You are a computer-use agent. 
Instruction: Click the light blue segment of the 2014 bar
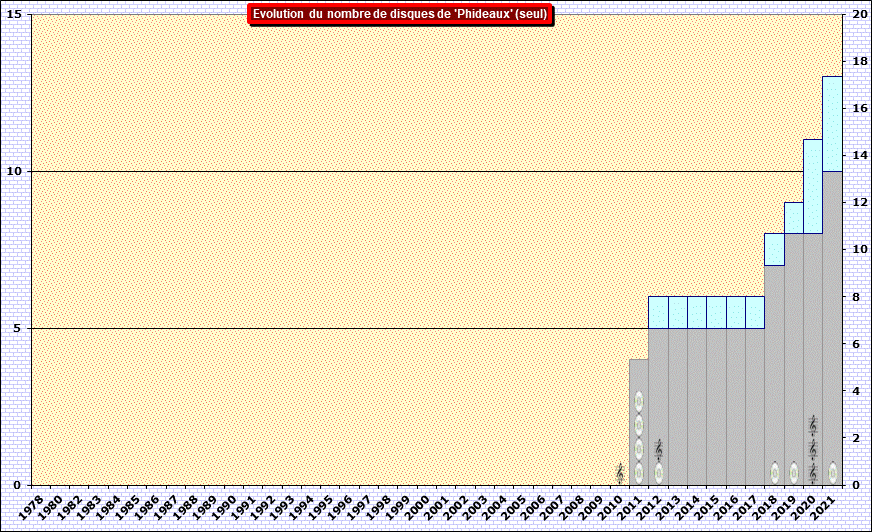click(697, 312)
